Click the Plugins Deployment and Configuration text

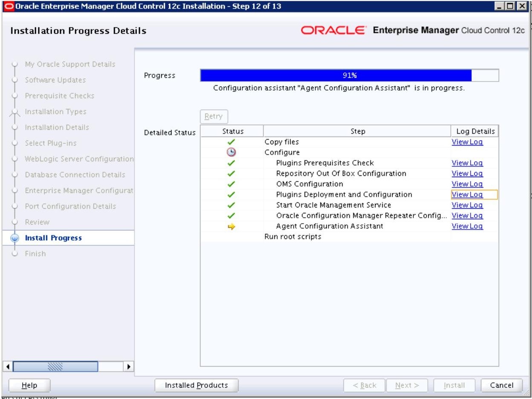[x=344, y=195]
